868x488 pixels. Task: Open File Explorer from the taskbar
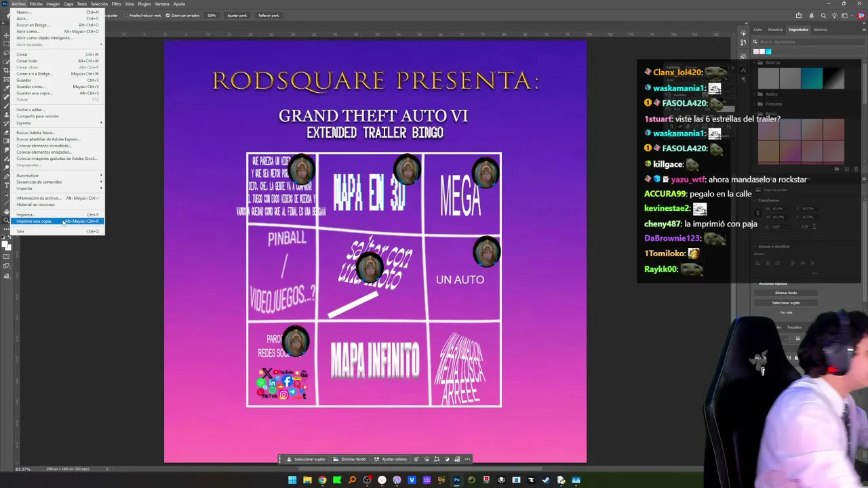coord(307,480)
